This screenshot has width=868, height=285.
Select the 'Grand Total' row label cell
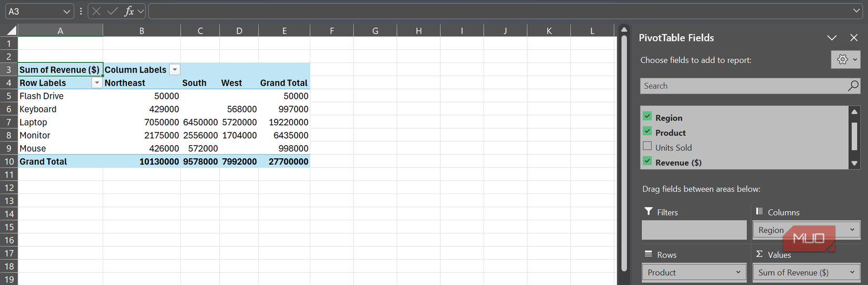point(60,161)
